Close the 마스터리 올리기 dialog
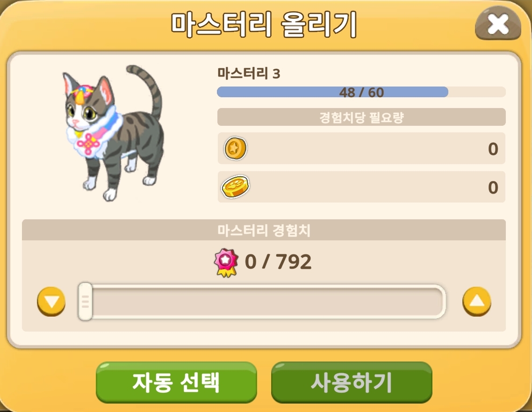Viewport: 532px width, 412px height. (x=498, y=24)
